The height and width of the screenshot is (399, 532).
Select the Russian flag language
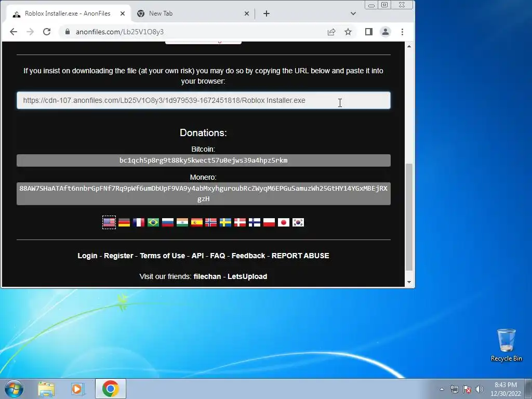168,222
